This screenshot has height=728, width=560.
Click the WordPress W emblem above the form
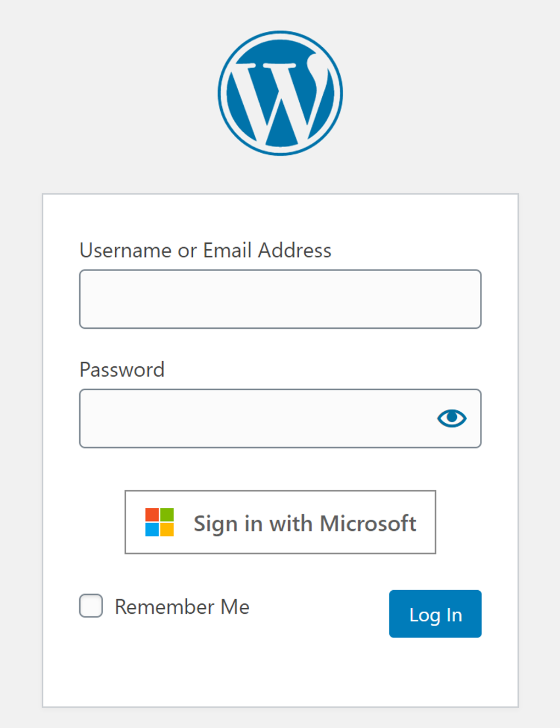coord(280,92)
